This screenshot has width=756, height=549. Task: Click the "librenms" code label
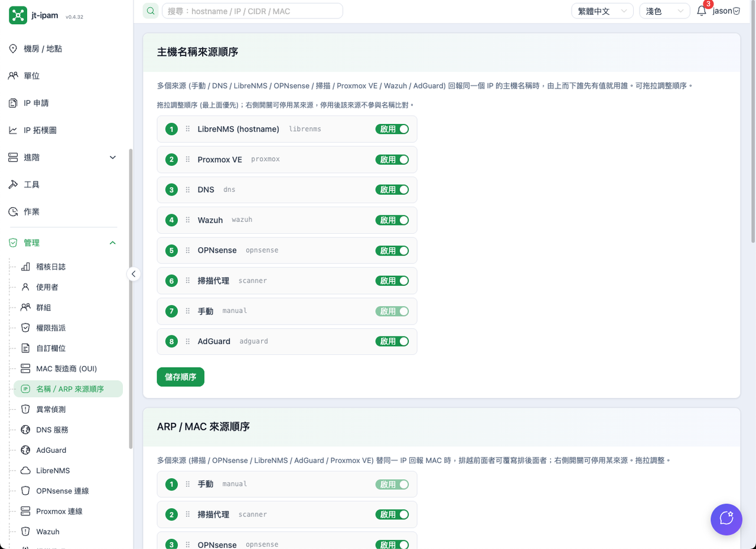[305, 129]
